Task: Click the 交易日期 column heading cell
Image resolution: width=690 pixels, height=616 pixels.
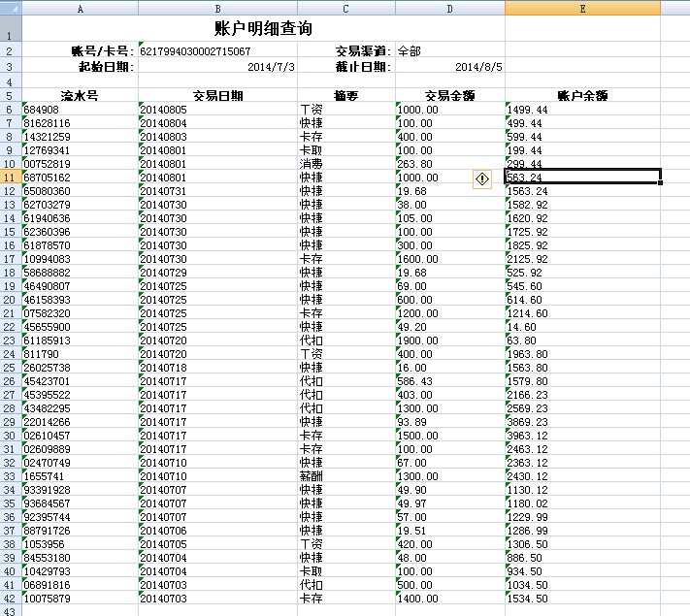Action: [x=217, y=95]
